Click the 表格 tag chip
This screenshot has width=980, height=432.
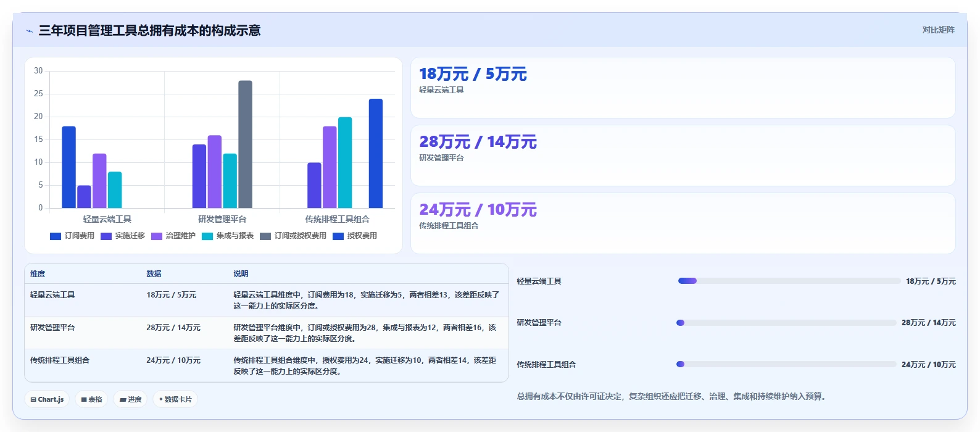click(x=91, y=399)
